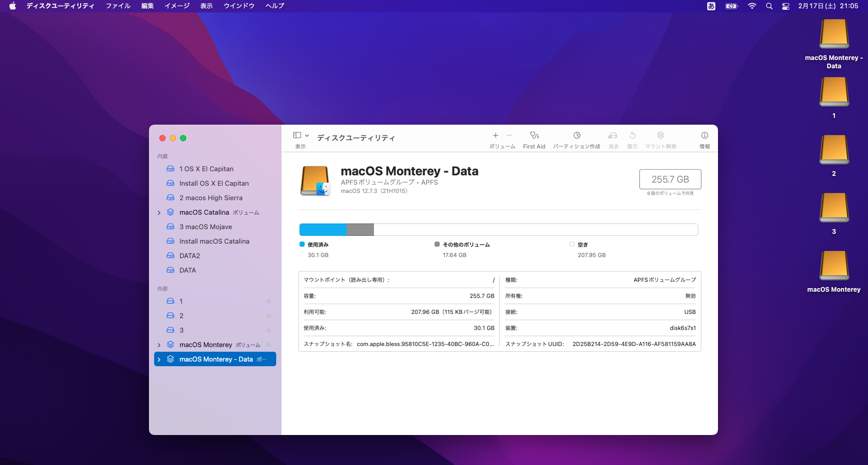Open the ディスクユーティリティ app menu
This screenshot has height=465, width=868.
61,6
